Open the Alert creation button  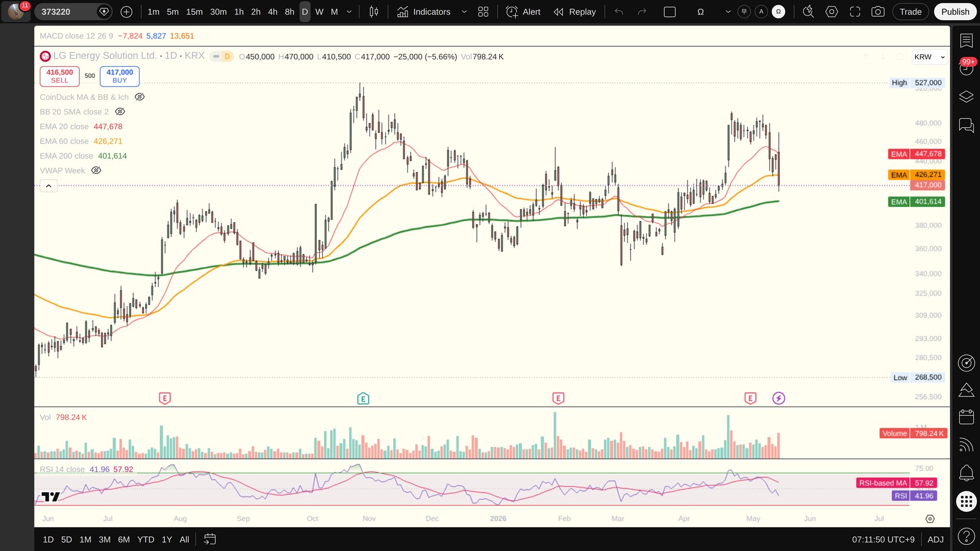tap(523, 12)
